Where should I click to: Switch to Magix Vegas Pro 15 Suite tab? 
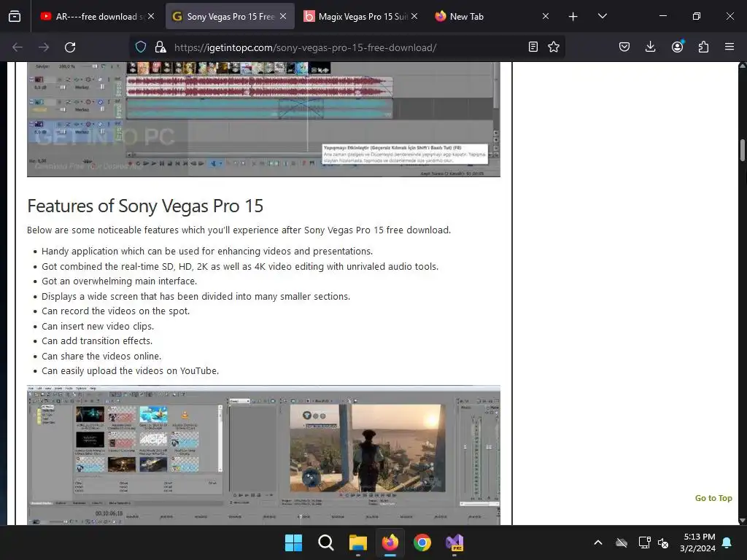pos(361,16)
